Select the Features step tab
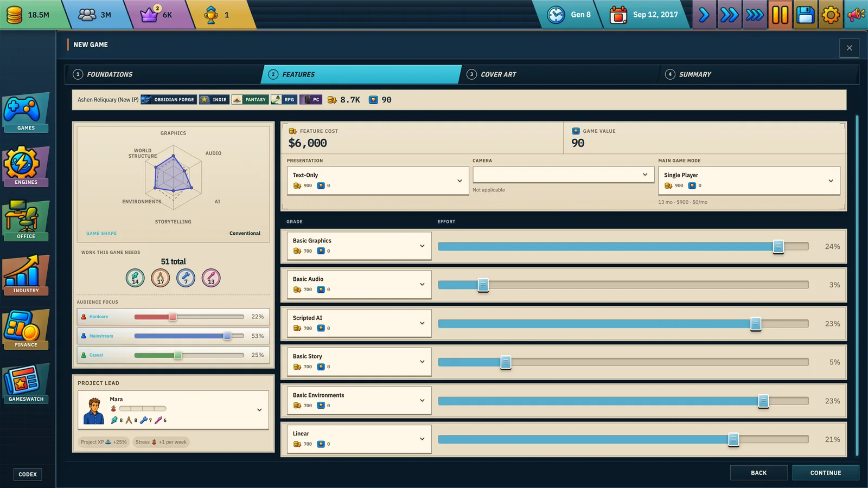 [361, 74]
